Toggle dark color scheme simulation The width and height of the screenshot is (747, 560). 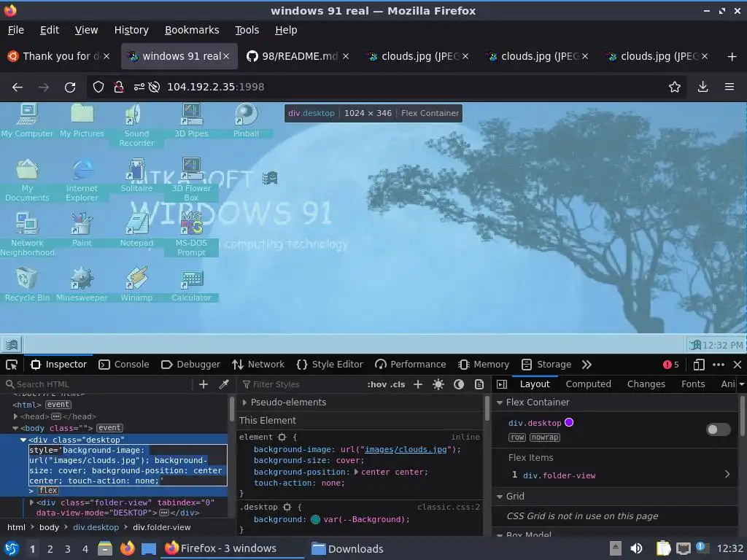[x=459, y=384]
